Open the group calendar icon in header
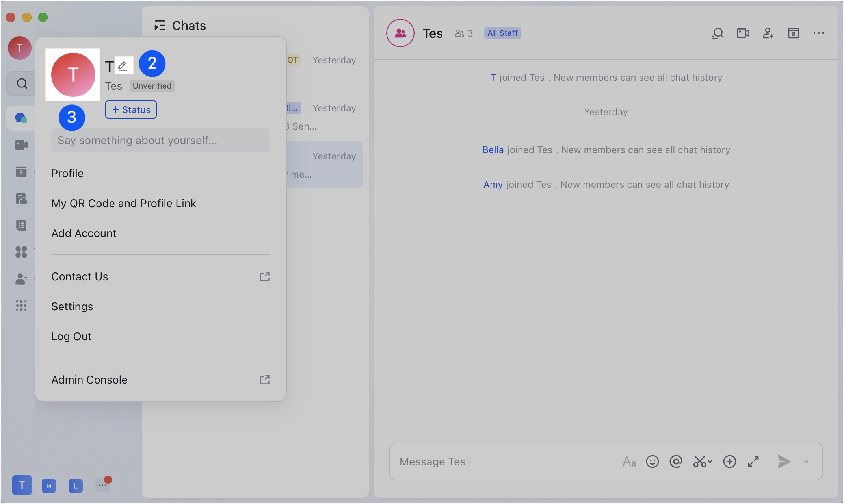Viewport: 844px width, 504px height. click(793, 33)
